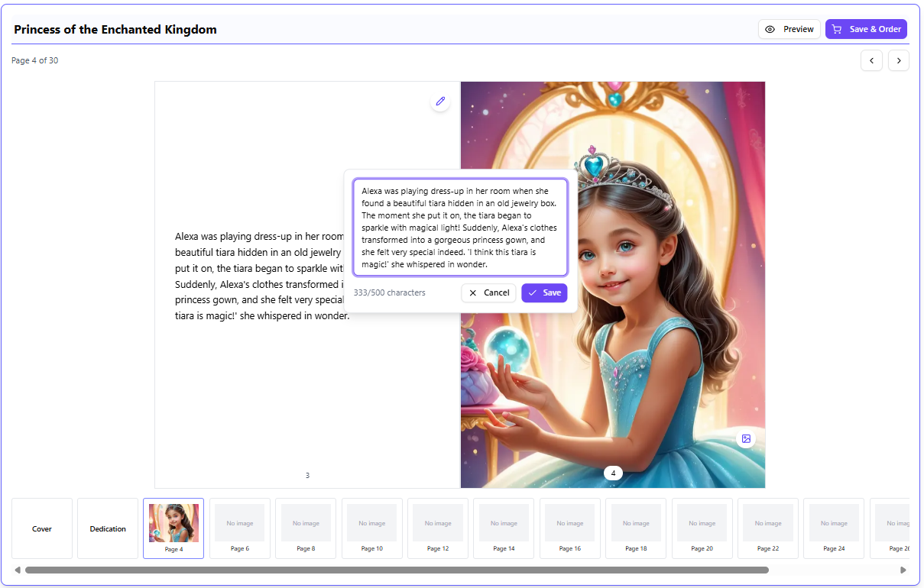Click the left arrow of the thumbnail strip
Image resolution: width=924 pixels, height=588 pixels.
(x=18, y=569)
